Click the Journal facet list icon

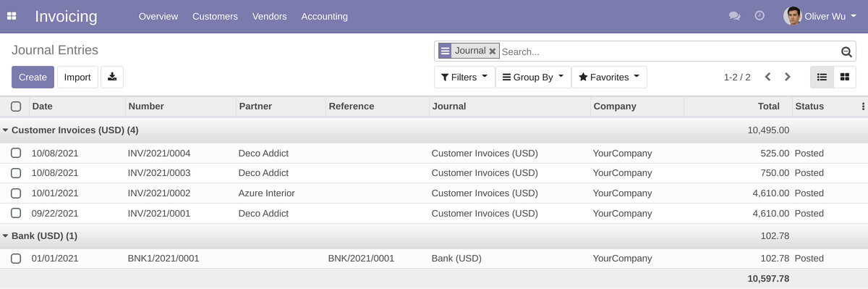[445, 51]
